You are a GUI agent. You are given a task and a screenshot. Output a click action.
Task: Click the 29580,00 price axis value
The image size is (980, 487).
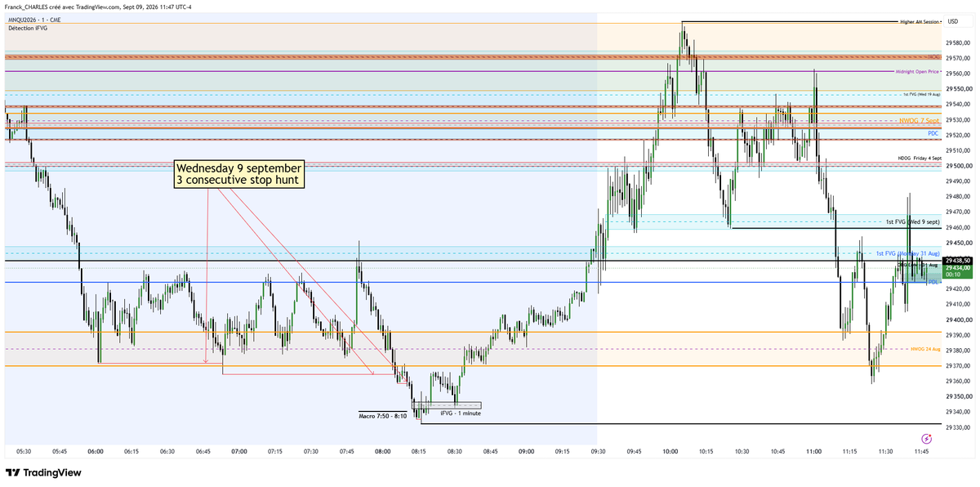(958, 43)
